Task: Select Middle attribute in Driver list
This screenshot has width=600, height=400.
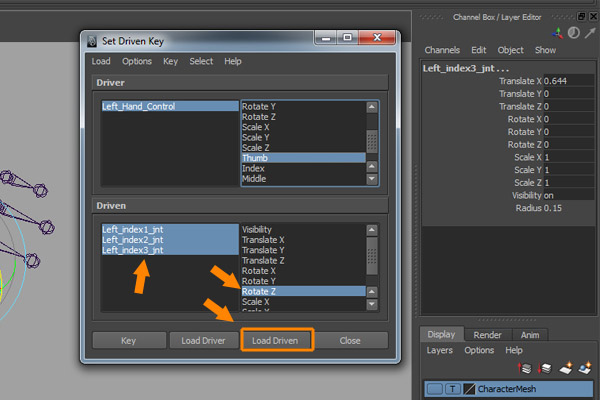Action: pos(303,178)
